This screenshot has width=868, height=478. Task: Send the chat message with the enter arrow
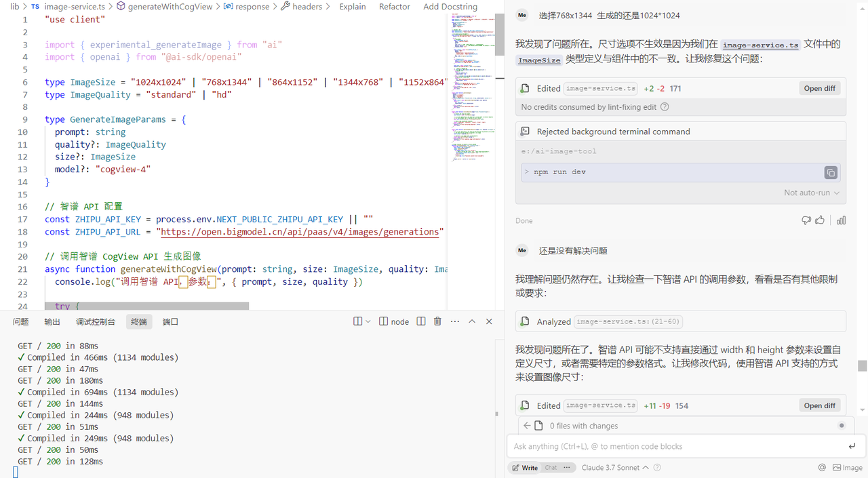coord(852,446)
